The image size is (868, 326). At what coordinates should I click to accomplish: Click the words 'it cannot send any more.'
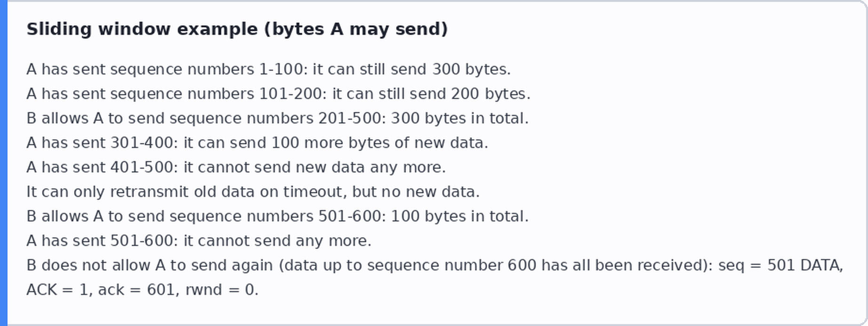pos(277,241)
